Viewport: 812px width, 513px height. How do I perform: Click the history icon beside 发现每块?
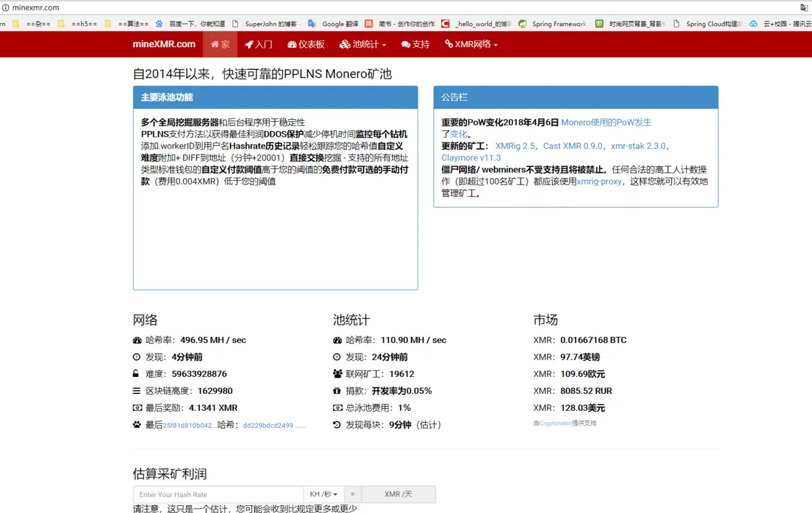pos(337,425)
